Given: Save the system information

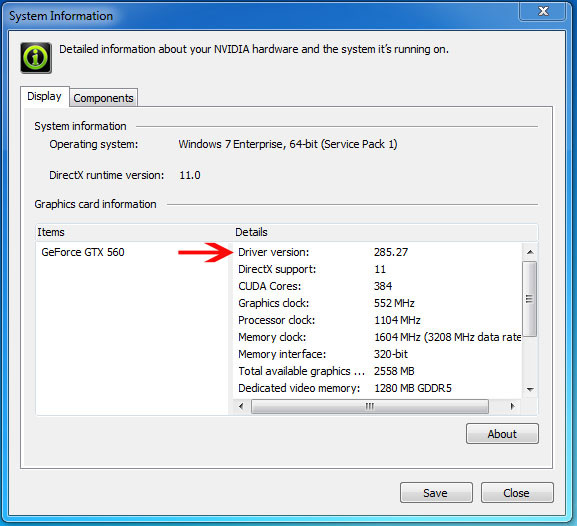Looking at the screenshot, I should [x=436, y=493].
